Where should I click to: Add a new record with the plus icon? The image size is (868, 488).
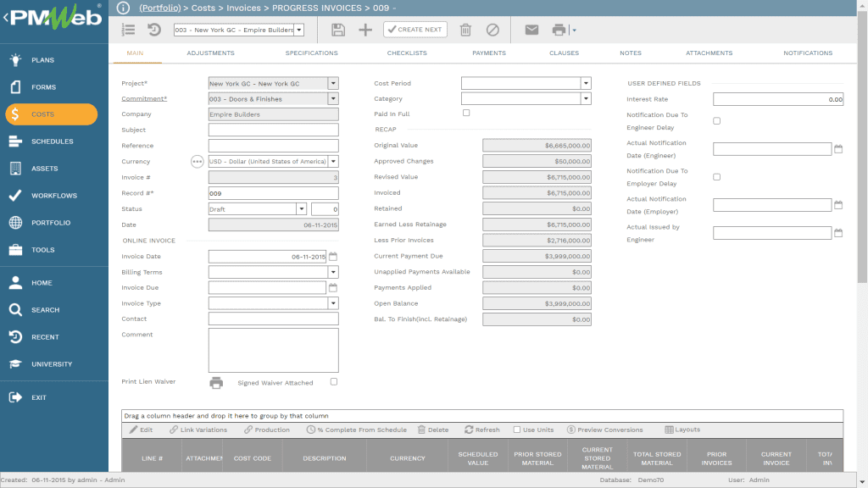point(365,30)
